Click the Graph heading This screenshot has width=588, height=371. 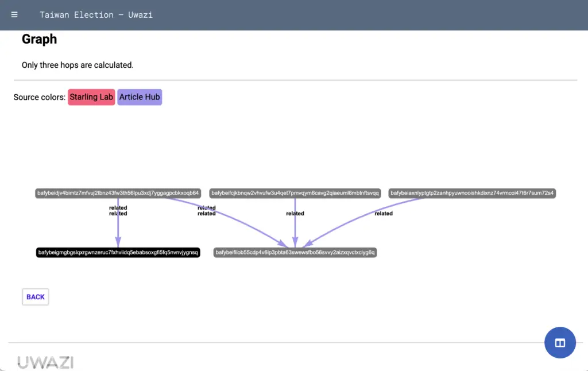(x=40, y=39)
